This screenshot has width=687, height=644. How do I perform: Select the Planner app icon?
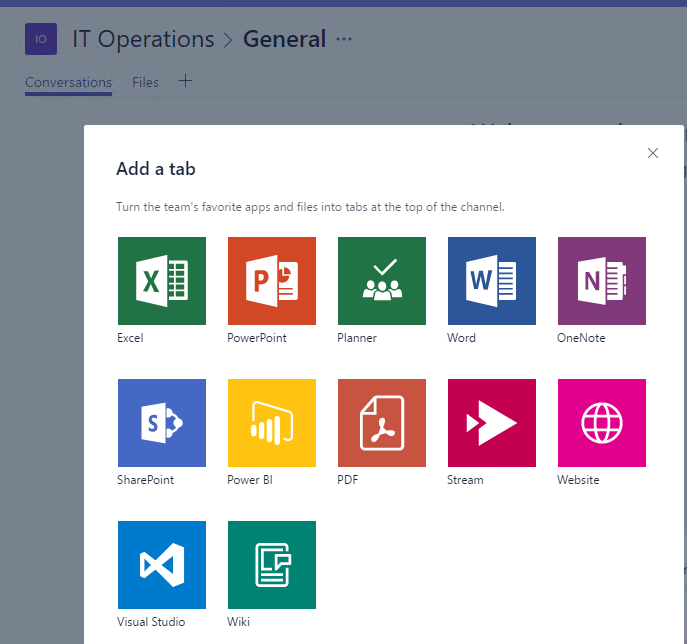click(x=382, y=281)
